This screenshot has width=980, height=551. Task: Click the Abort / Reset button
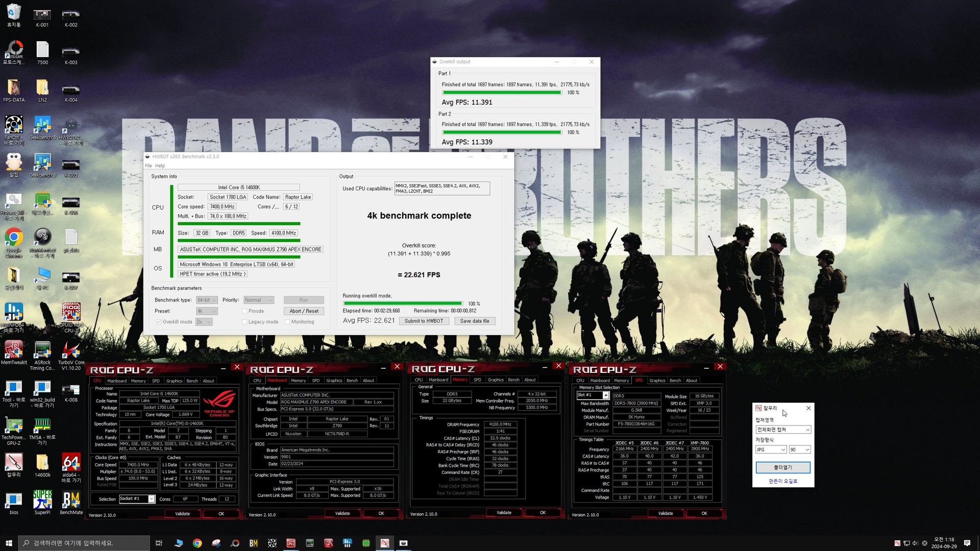304,311
